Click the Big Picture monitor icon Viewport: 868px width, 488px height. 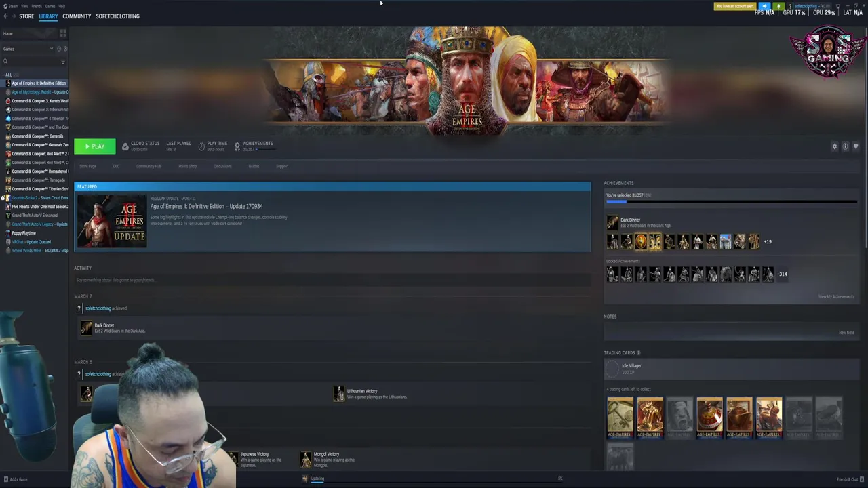pyautogui.click(x=838, y=6)
